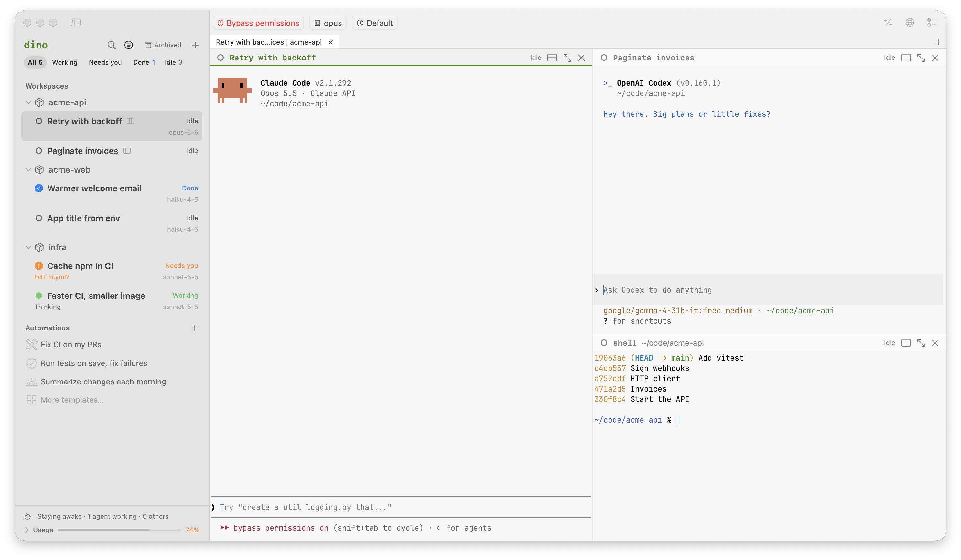This screenshot has width=961, height=560.
Task: Close the Retry with backoff tab
Action: pyautogui.click(x=331, y=42)
